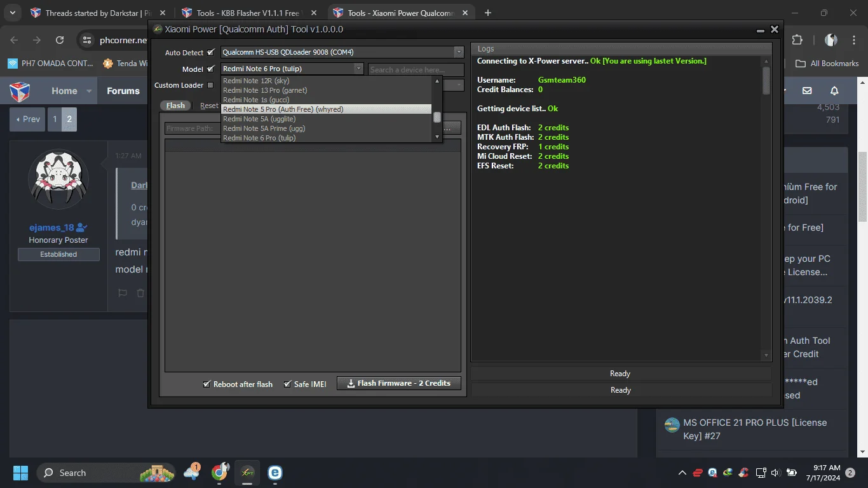The height and width of the screenshot is (488, 868).
Task: Choose Redmi Note 5A Prime (ugg)
Action: click(327, 128)
